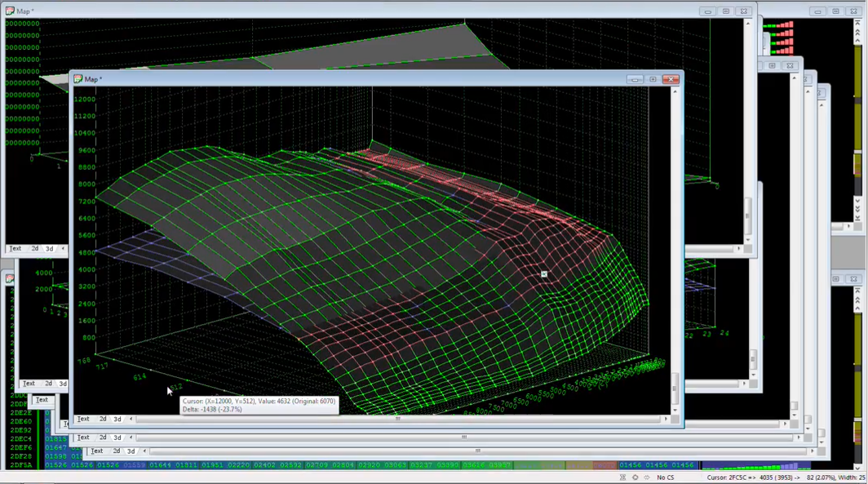
Task: Select 3d tab in front Map window
Action: (117, 420)
